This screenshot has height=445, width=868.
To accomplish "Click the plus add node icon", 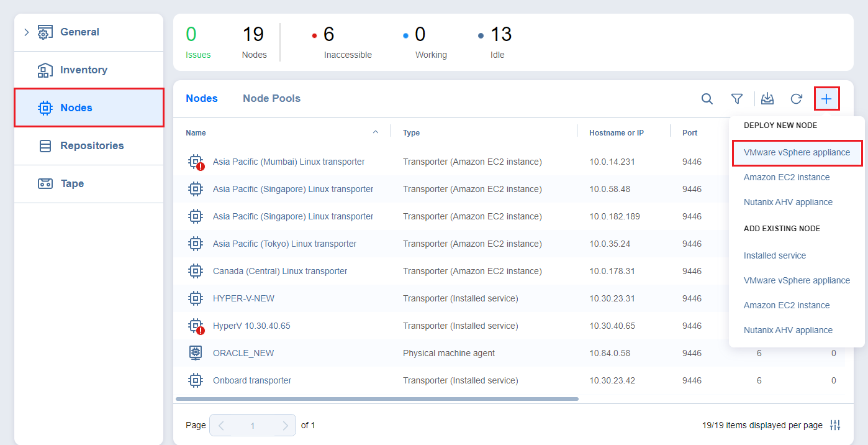I will click(x=826, y=99).
